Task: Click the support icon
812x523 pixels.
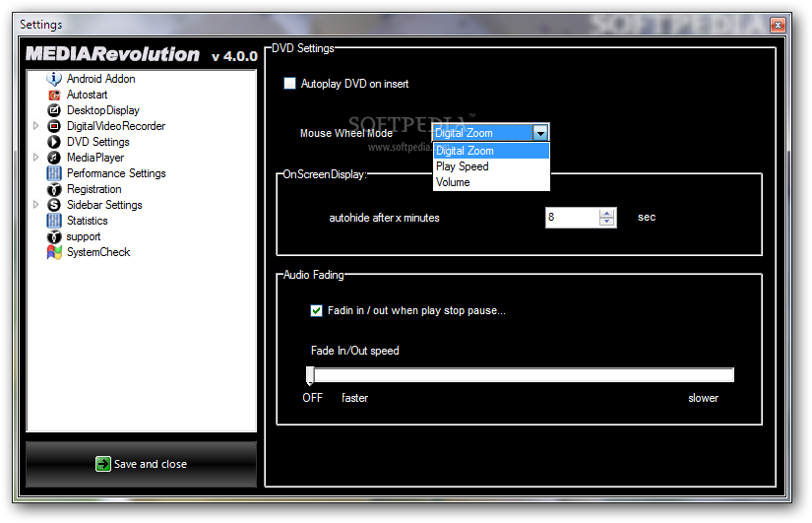Action: [x=54, y=237]
